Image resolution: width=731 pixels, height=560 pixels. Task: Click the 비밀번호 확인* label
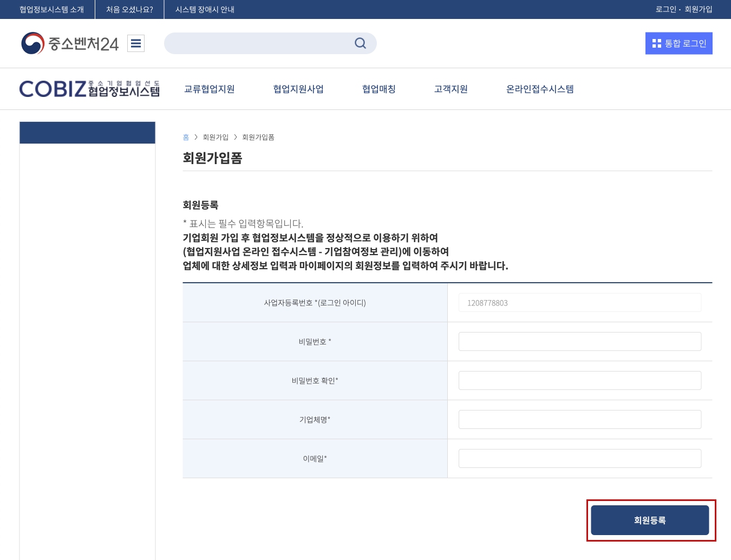pyautogui.click(x=315, y=381)
